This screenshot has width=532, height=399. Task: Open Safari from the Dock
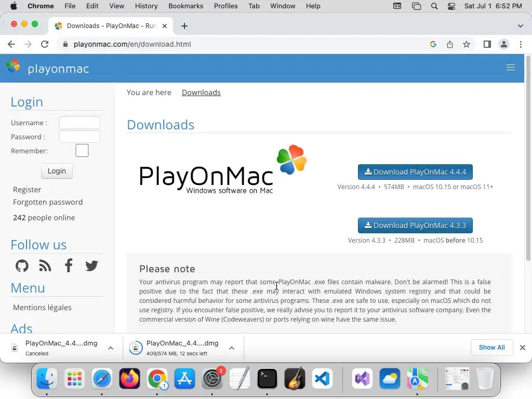102,378
